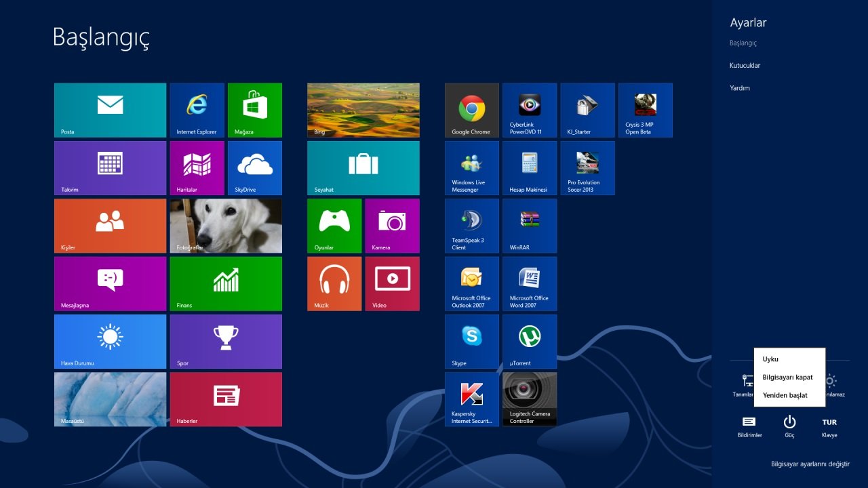Open the Oyunlar games tile
The image size is (868, 488).
[x=334, y=226]
